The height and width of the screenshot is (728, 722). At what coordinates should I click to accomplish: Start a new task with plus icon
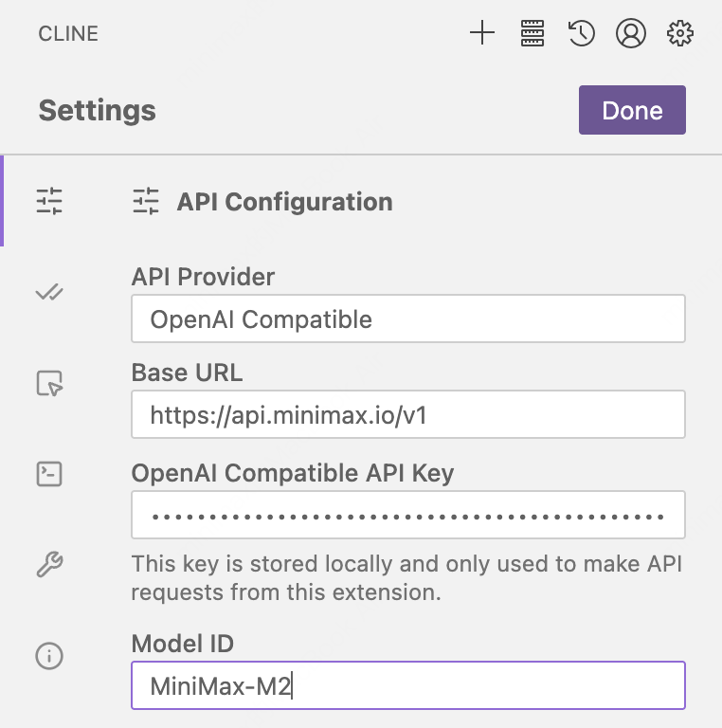pos(482,34)
